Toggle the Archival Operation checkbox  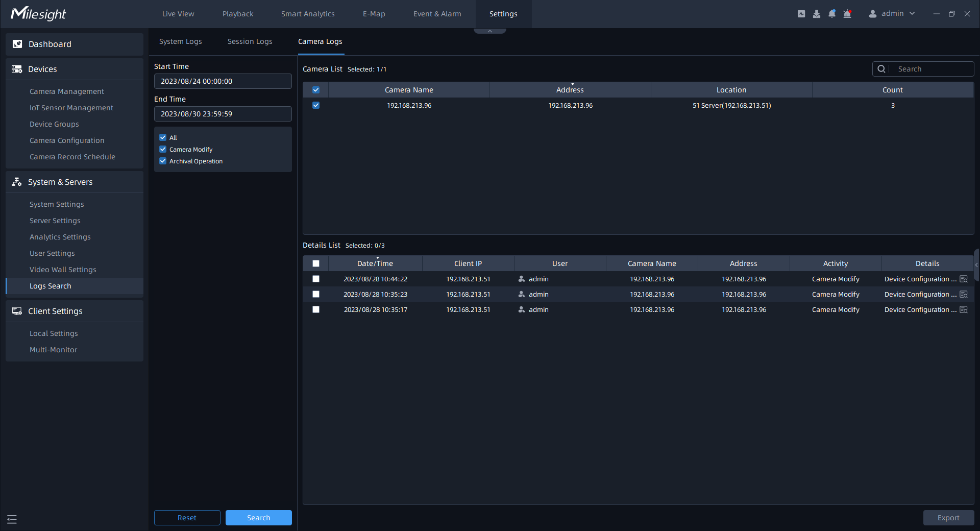point(163,161)
